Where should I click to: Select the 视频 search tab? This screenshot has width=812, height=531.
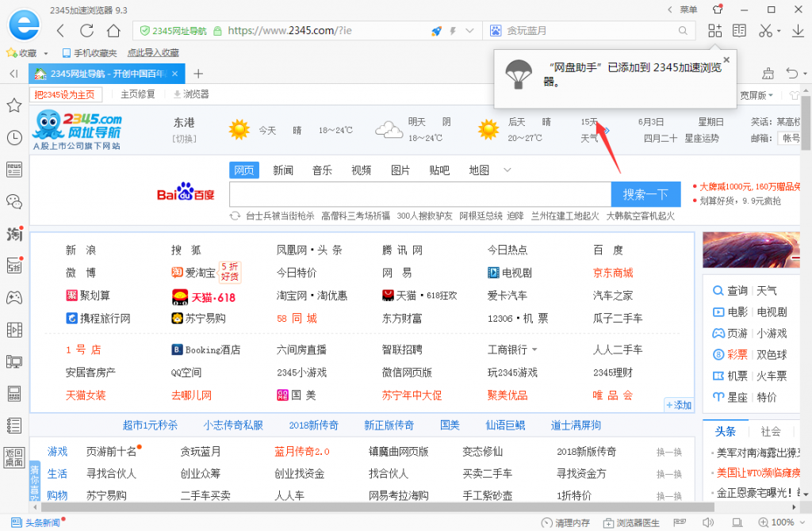point(362,170)
